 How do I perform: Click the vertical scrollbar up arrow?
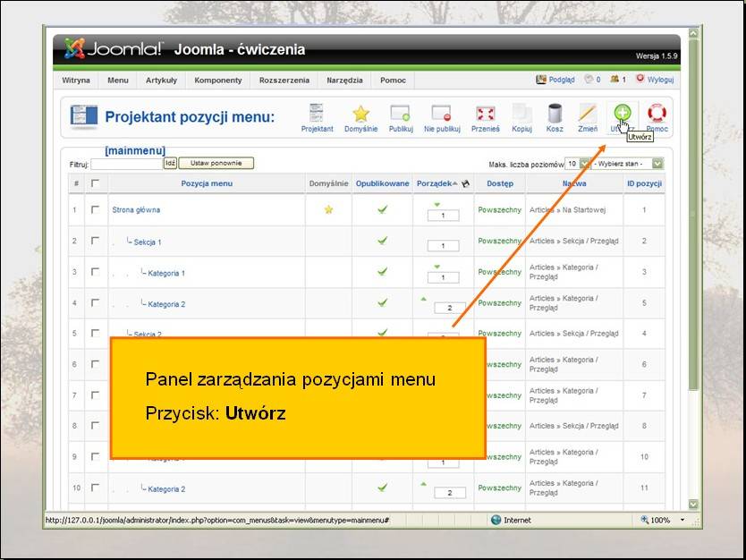tap(693, 33)
